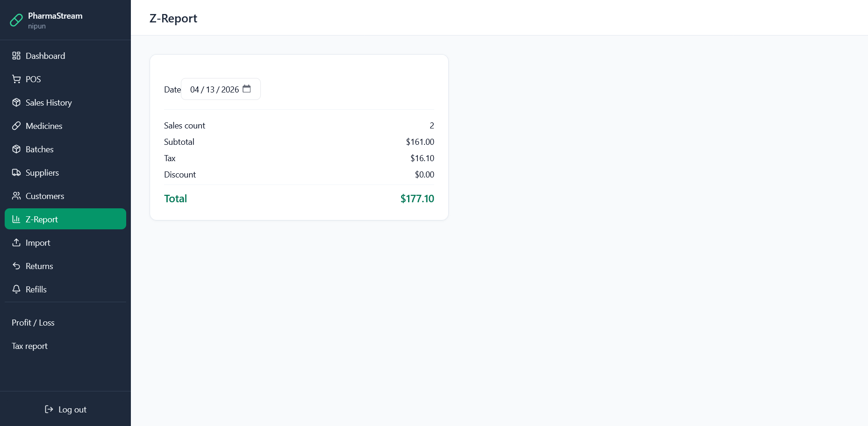The width and height of the screenshot is (868, 426).
Task: Open Profit / Loss report
Action: pyautogui.click(x=33, y=323)
